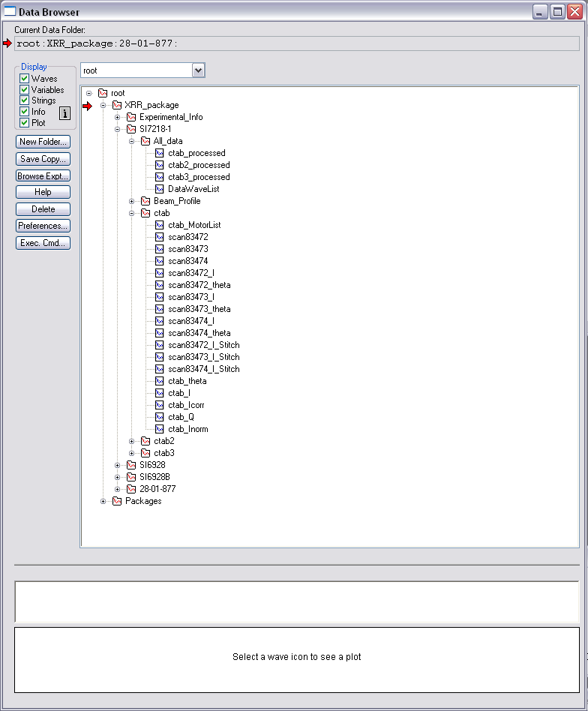Click the wave icon of scan83474

point(160,261)
